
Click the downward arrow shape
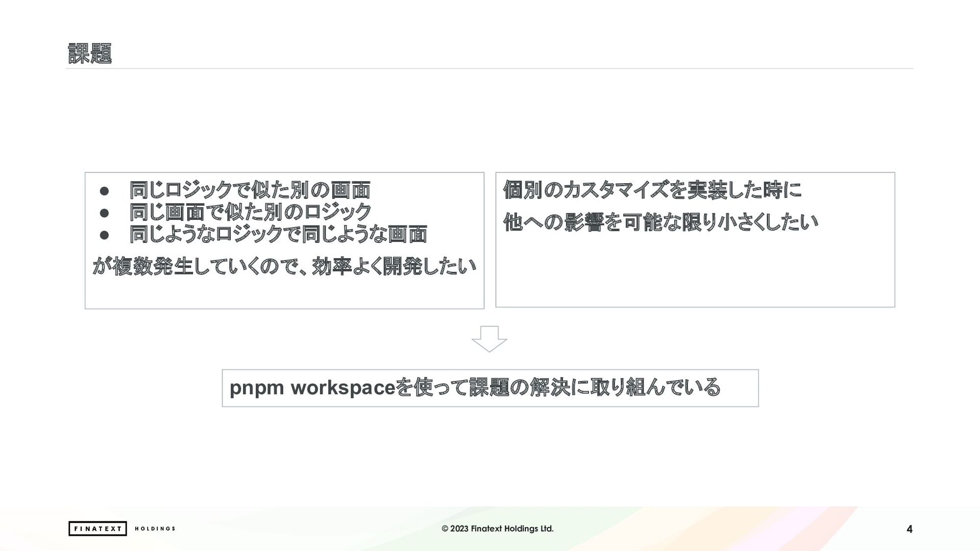point(489,339)
